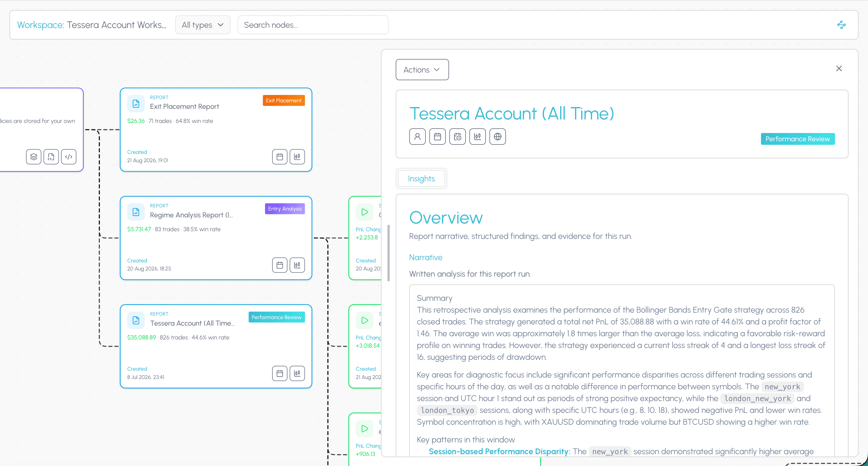The height and width of the screenshot is (466, 868).
Task: Select the Insights tab
Action: point(421,178)
